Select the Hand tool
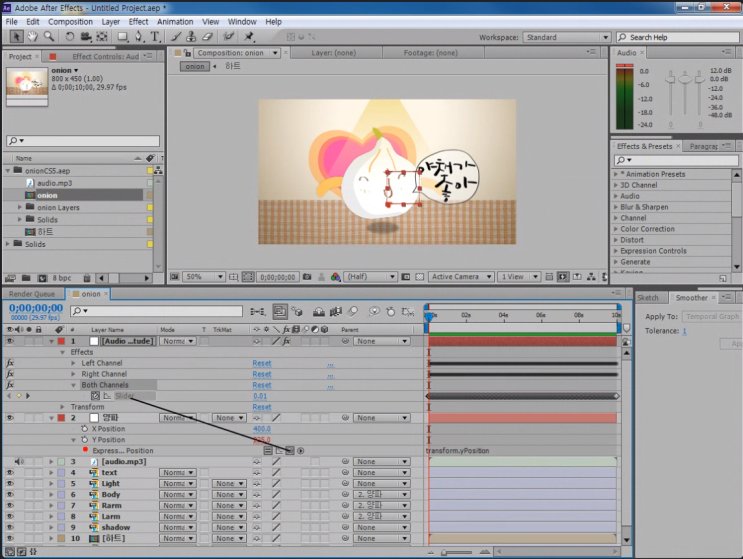This screenshot has width=743, height=559. (x=33, y=37)
